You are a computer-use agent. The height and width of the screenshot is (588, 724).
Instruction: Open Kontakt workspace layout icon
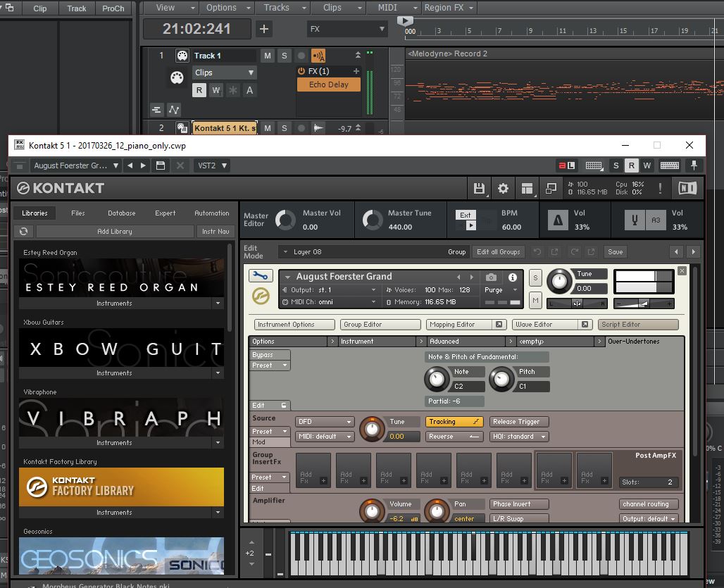527,188
